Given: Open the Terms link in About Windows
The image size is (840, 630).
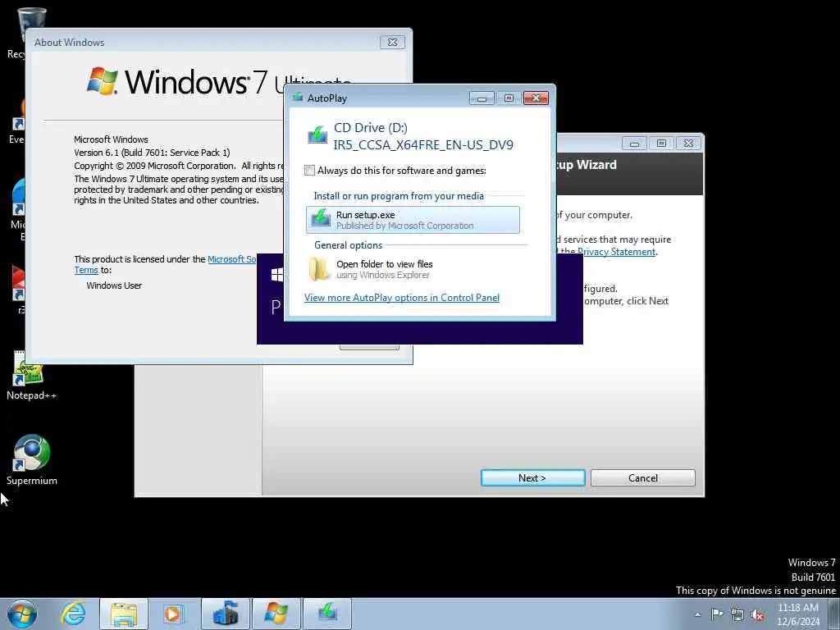Looking at the screenshot, I should (x=85, y=271).
